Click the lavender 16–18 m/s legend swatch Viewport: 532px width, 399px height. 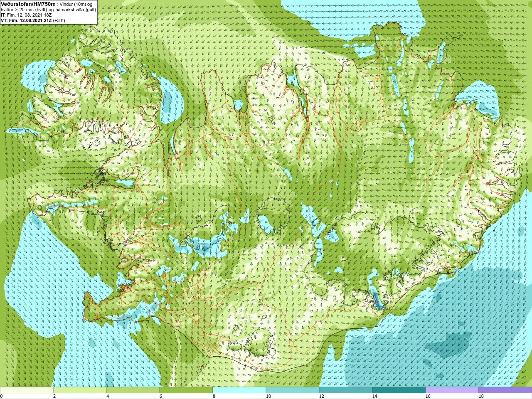(x=452, y=390)
